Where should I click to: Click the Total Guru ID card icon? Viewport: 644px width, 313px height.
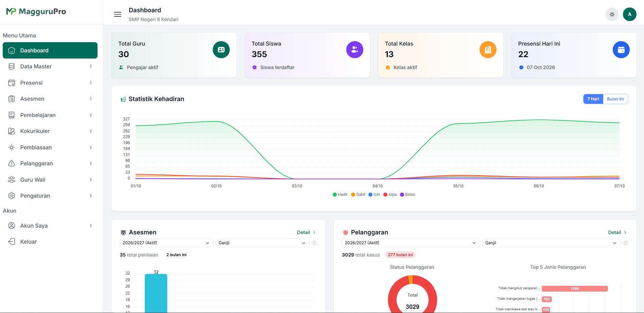coord(221,50)
